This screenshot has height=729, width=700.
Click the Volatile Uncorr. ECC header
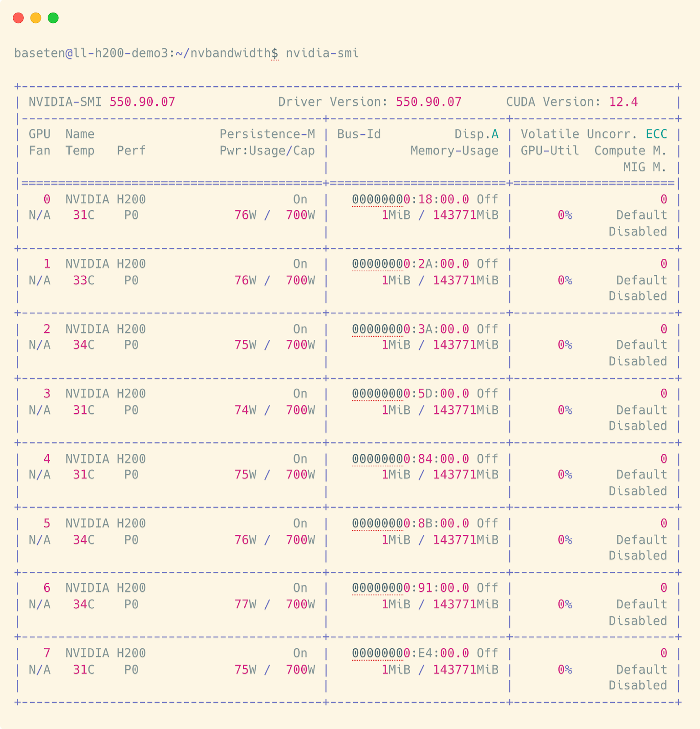coord(594,134)
